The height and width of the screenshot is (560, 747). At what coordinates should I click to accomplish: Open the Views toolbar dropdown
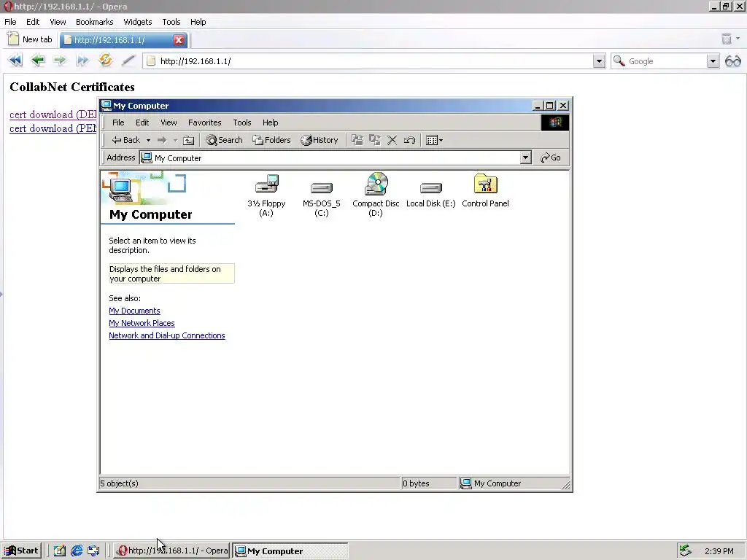[x=435, y=140]
